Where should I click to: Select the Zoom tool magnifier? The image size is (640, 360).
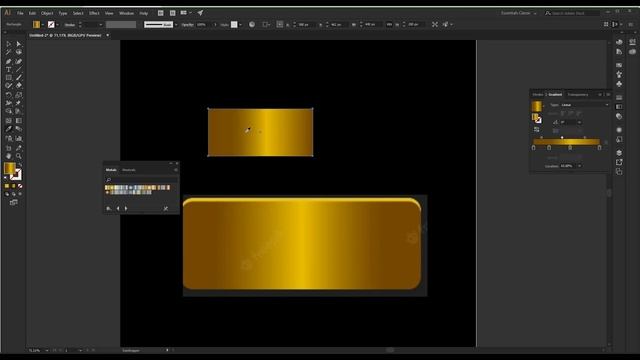point(19,156)
